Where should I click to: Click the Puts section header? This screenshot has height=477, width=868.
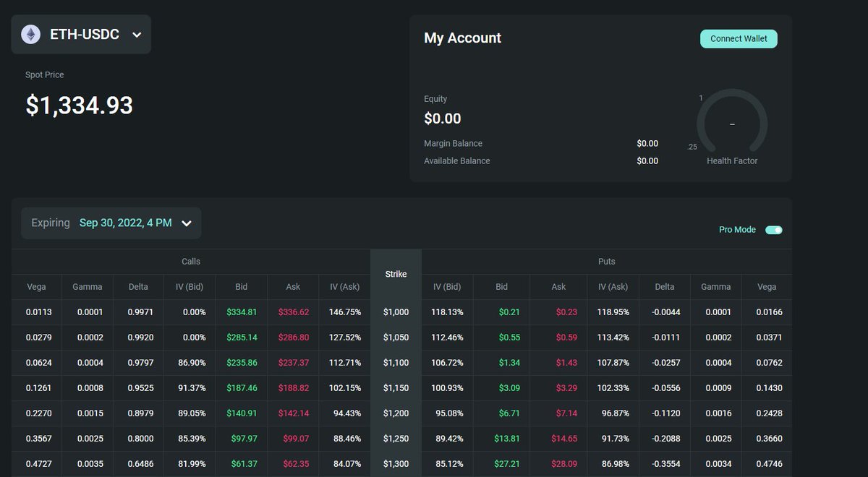[x=606, y=261]
